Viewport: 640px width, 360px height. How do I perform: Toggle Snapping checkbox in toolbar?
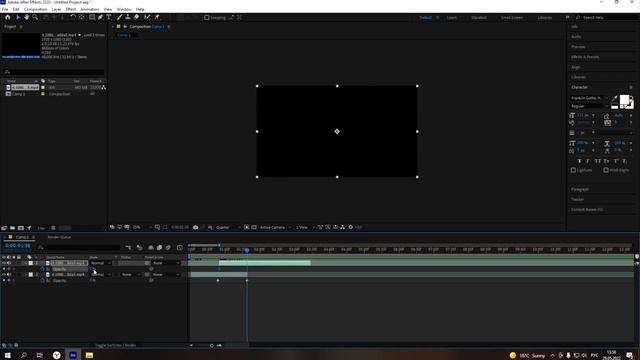click(207, 18)
